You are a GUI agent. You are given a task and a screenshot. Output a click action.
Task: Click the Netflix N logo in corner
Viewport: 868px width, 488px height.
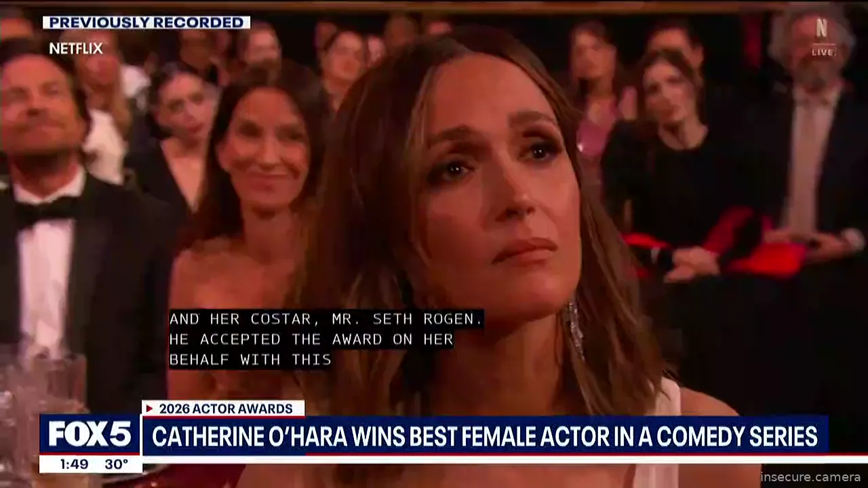pyautogui.click(x=822, y=28)
